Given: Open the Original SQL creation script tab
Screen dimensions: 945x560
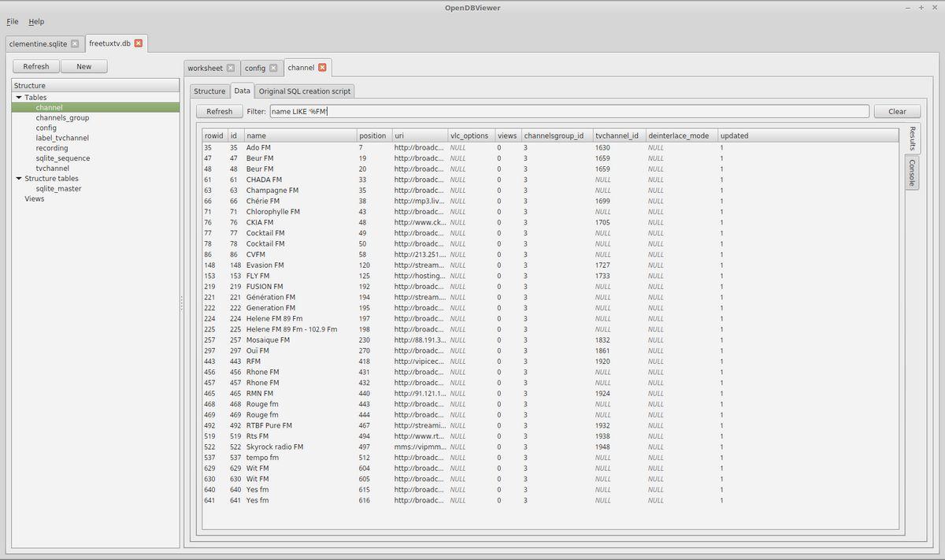Looking at the screenshot, I should click(305, 91).
